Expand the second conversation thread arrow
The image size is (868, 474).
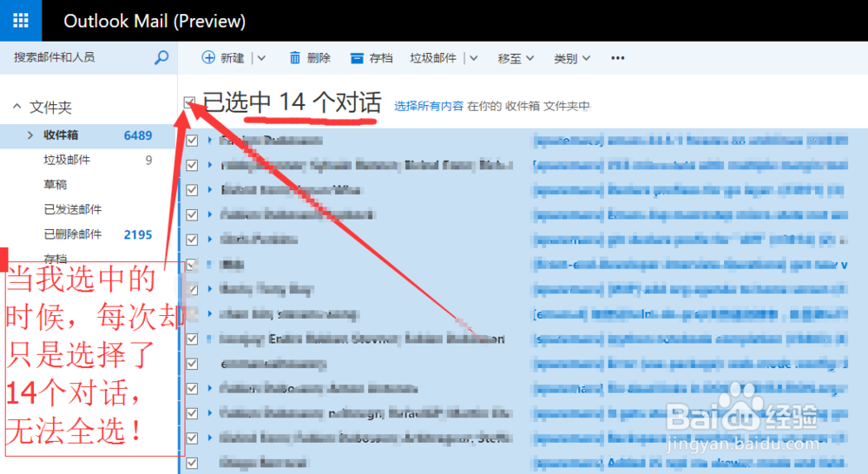[210, 164]
